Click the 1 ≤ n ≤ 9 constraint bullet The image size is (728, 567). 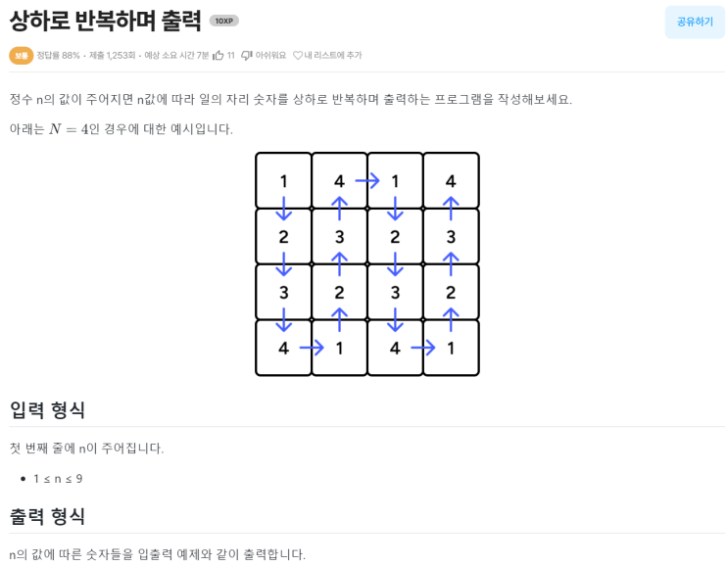58,479
